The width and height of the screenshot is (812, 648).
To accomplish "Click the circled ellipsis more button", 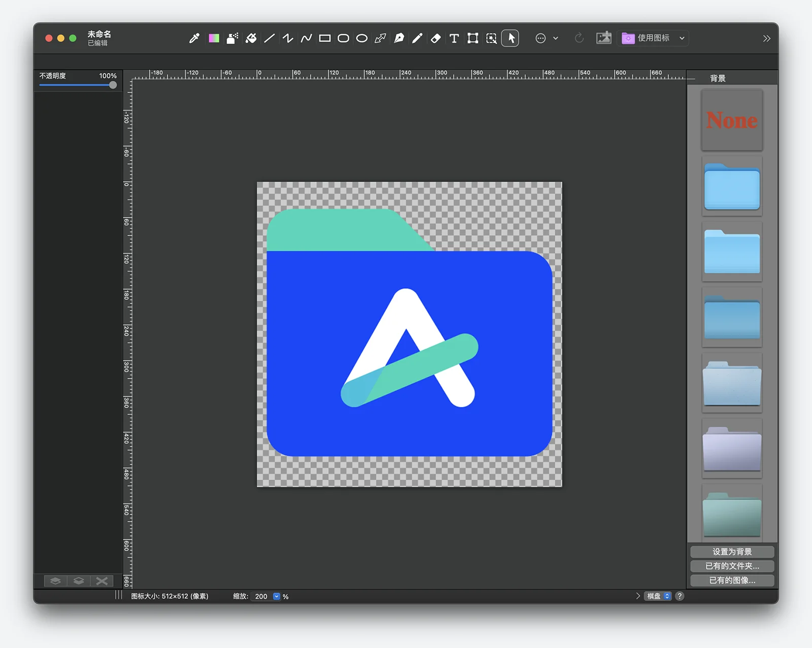I will [541, 38].
